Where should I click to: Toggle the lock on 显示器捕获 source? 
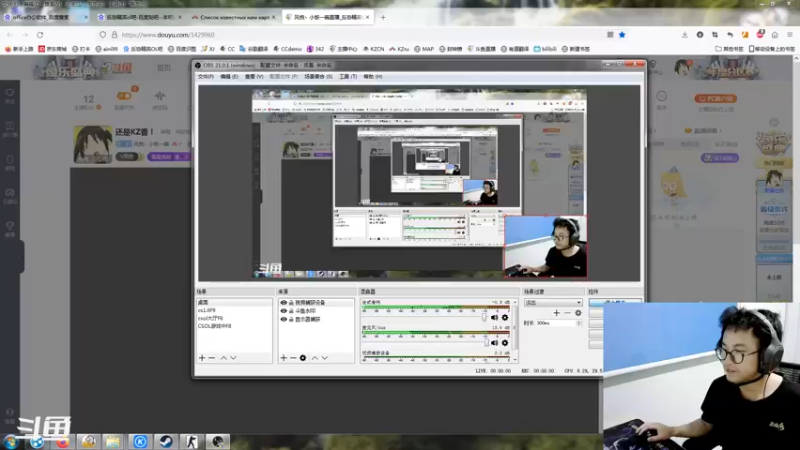291,319
